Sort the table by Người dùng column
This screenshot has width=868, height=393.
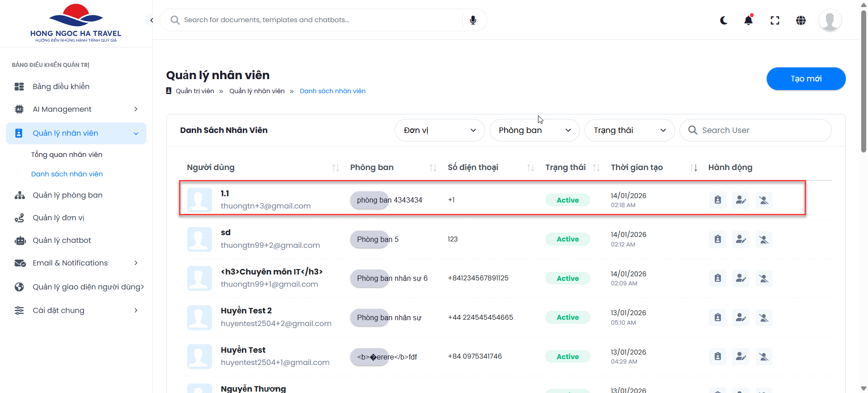tap(335, 168)
